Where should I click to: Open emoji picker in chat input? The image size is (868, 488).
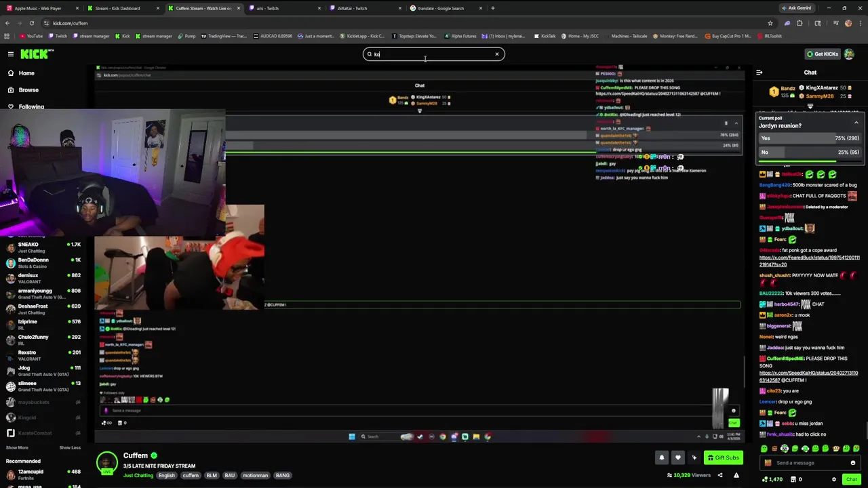[x=852, y=463]
